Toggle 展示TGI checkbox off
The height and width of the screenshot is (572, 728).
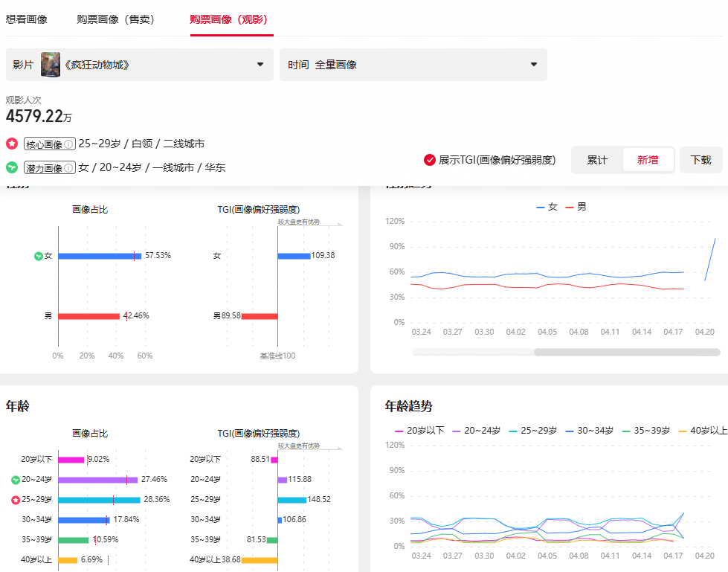pyautogui.click(x=430, y=160)
